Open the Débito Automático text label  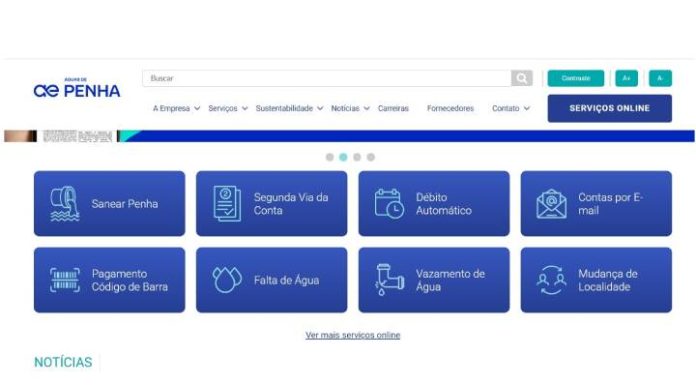pos(443,204)
